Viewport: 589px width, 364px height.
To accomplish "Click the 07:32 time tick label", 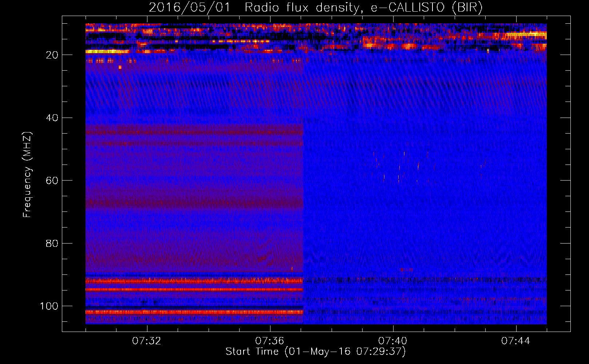I will click(x=147, y=341).
